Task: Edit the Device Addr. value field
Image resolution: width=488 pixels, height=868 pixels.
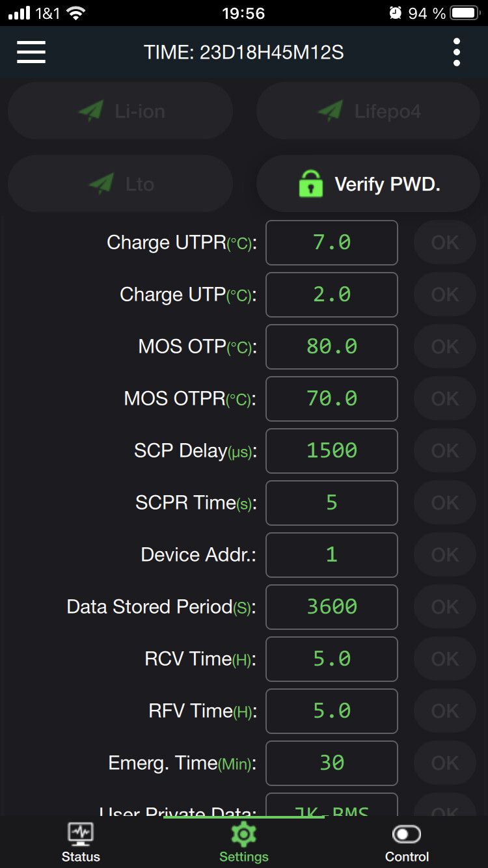Action: (x=332, y=554)
